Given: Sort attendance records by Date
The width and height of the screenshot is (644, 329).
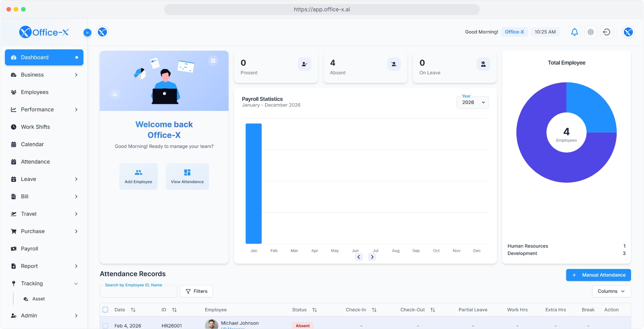Looking at the screenshot, I should coord(133,310).
